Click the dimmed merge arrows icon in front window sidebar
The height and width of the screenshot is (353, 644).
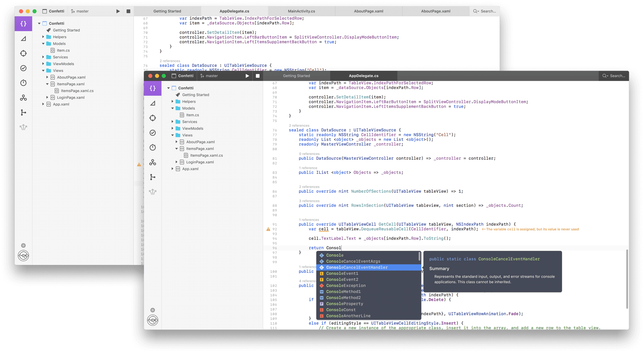point(153,192)
